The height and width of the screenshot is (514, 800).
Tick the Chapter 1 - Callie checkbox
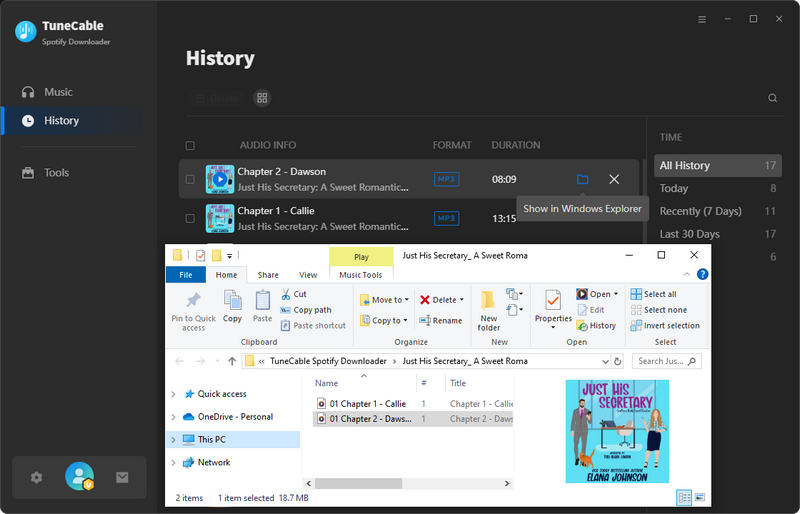190,218
